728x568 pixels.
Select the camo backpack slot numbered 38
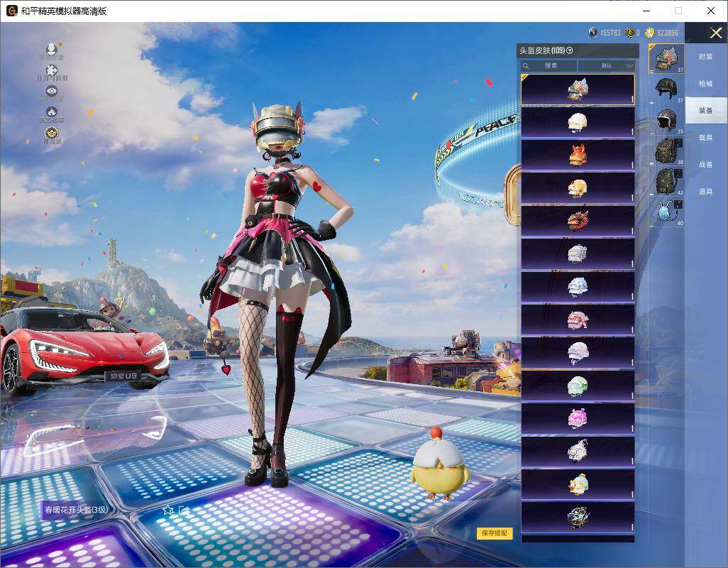(666, 150)
